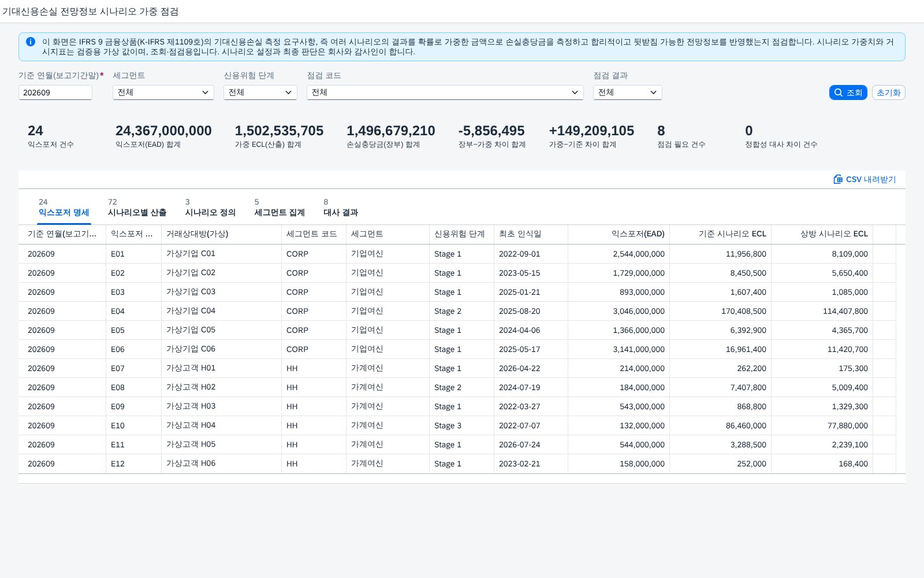The width and height of the screenshot is (924, 578).
Task: Open the 세그먼트 집계 tab
Action: (x=280, y=208)
